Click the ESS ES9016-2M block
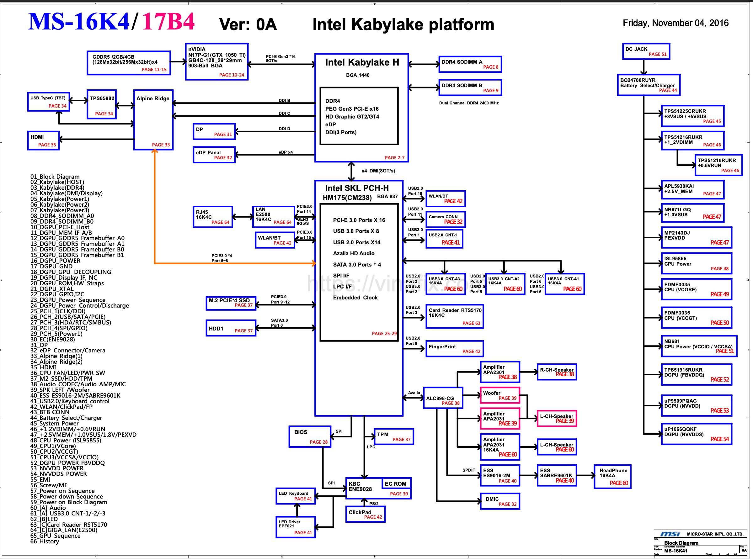 [x=500, y=476]
